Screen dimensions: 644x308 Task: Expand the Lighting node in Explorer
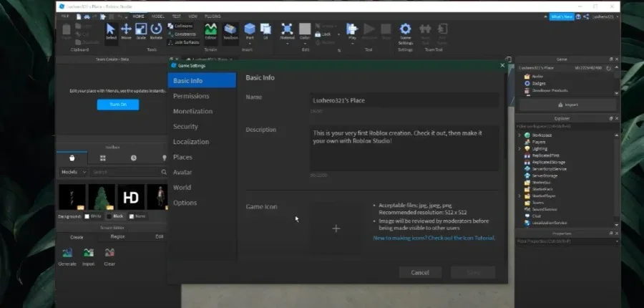pos(519,148)
